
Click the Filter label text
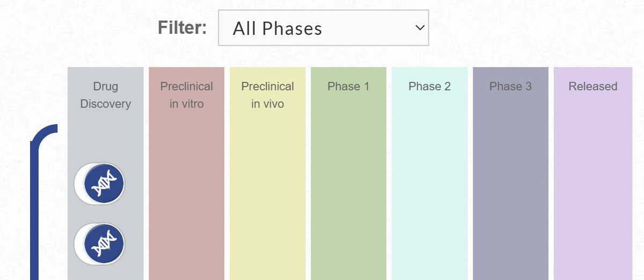(x=182, y=27)
